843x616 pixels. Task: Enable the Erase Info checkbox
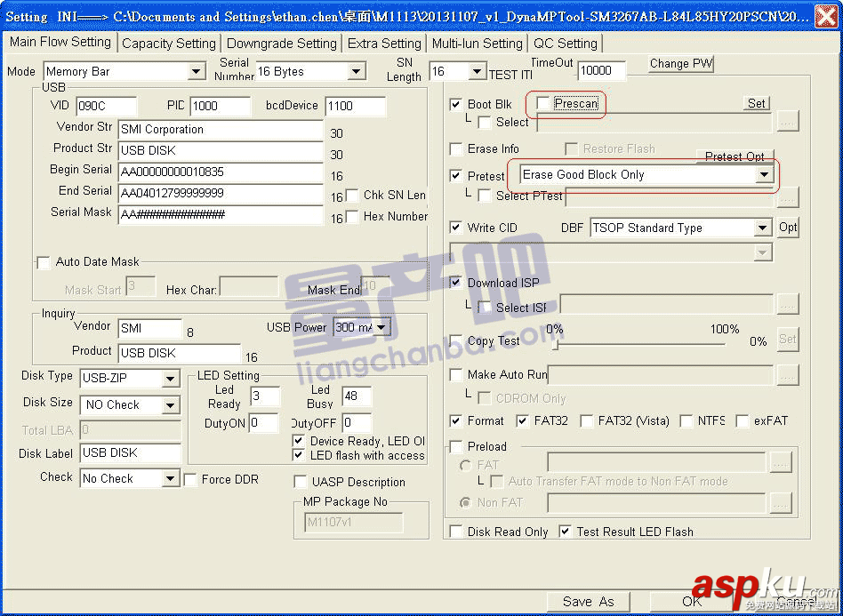pyautogui.click(x=456, y=148)
